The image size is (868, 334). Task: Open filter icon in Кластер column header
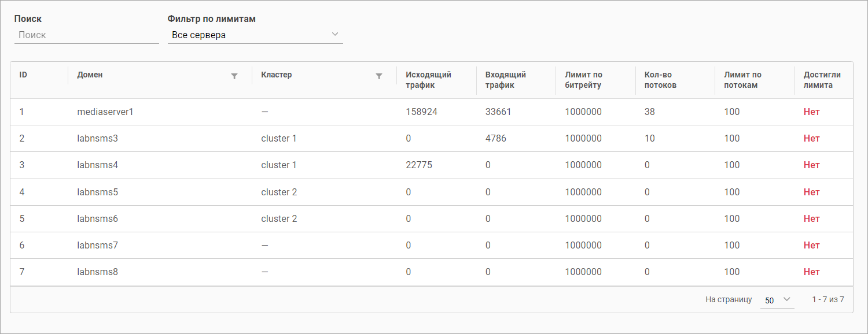pos(379,76)
